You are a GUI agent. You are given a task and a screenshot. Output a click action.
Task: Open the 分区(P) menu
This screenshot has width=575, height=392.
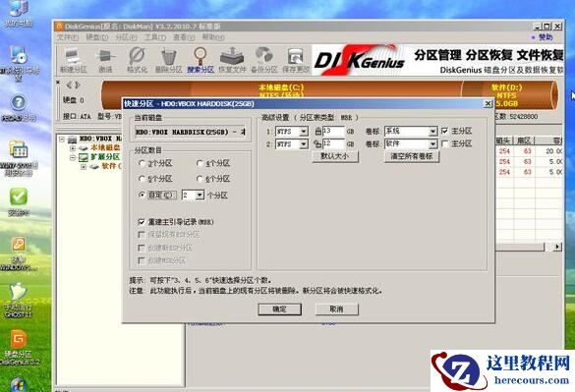[x=126, y=37]
